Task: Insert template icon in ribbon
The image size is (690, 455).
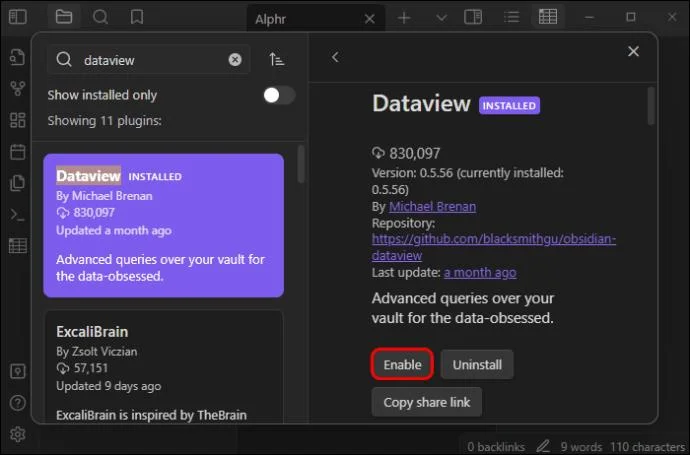Action: click(18, 183)
